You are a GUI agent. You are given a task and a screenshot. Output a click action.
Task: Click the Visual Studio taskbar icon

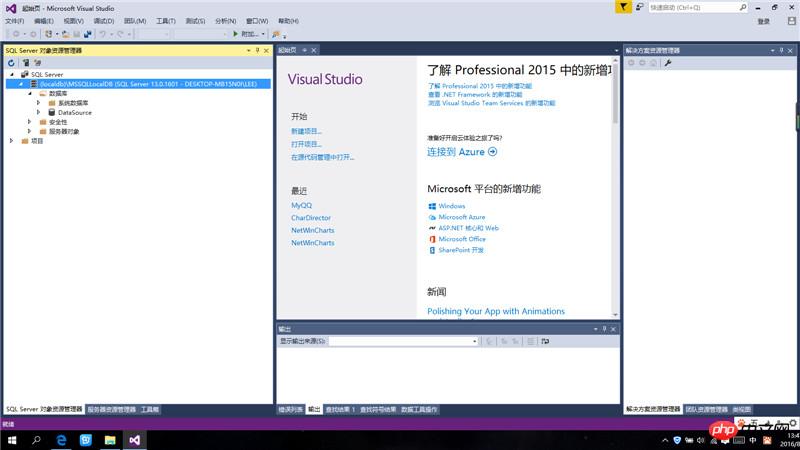(x=134, y=440)
